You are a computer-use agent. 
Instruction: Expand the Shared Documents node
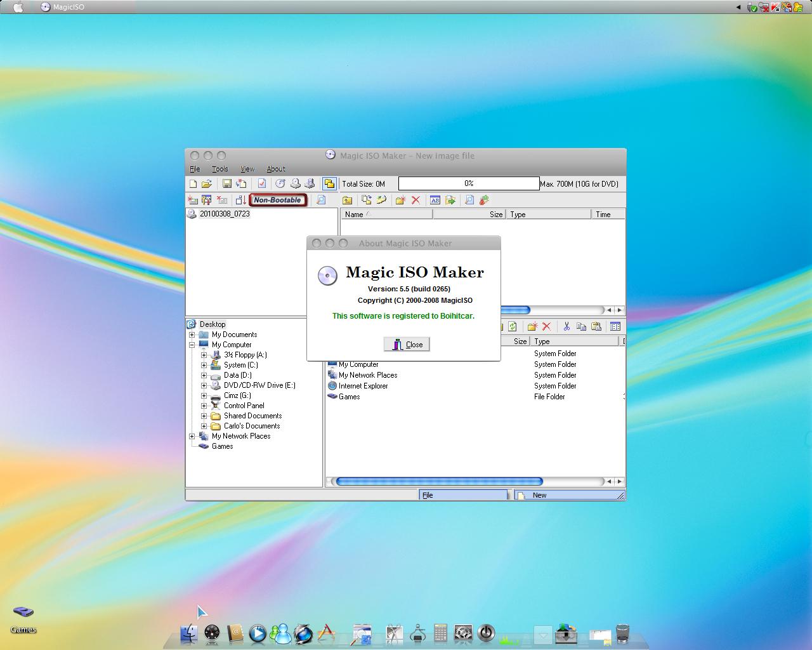pyautogui.click(x=204, y=416)
